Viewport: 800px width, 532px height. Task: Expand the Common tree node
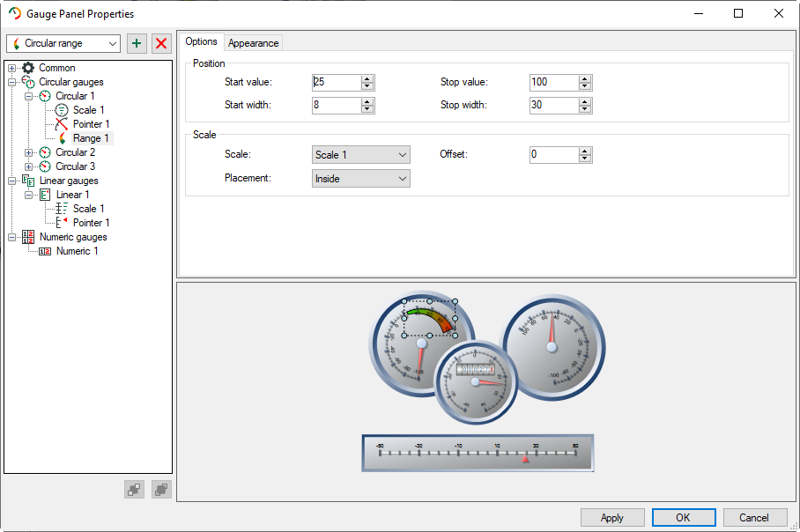pyautogui.click(x=12, y=68)
